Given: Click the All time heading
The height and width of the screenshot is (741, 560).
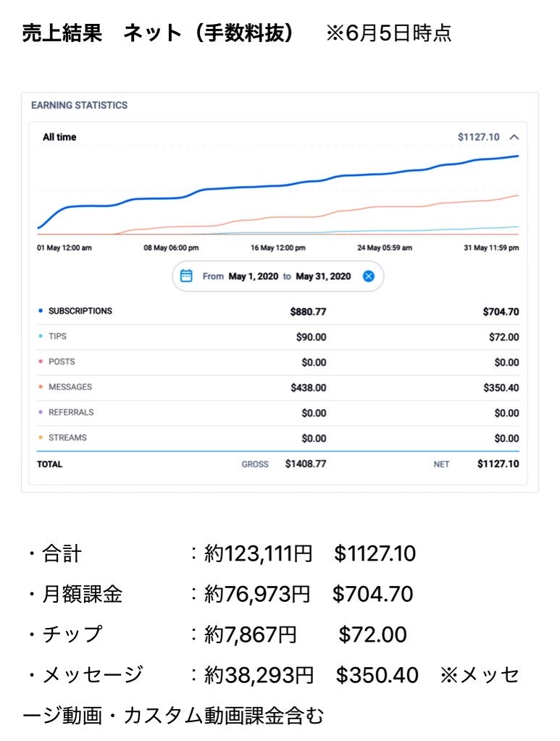Looking at the screenshot, I should pyautogui.click(x=59, y=137).
